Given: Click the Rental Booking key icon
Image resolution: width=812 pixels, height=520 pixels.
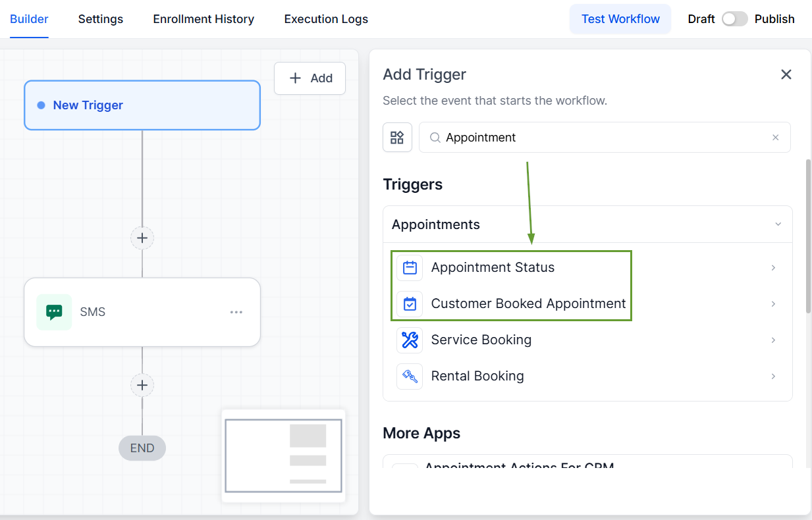Looking at the screenshot, I should click(x=410, y=376).
